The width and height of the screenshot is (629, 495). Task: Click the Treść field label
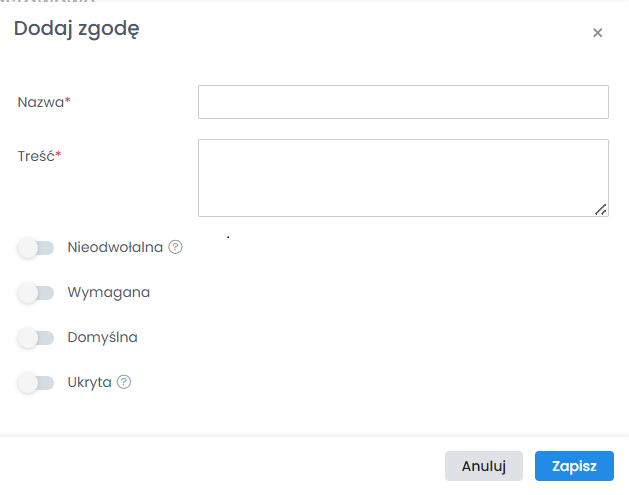pyautogui.click(x=36, y=156)
